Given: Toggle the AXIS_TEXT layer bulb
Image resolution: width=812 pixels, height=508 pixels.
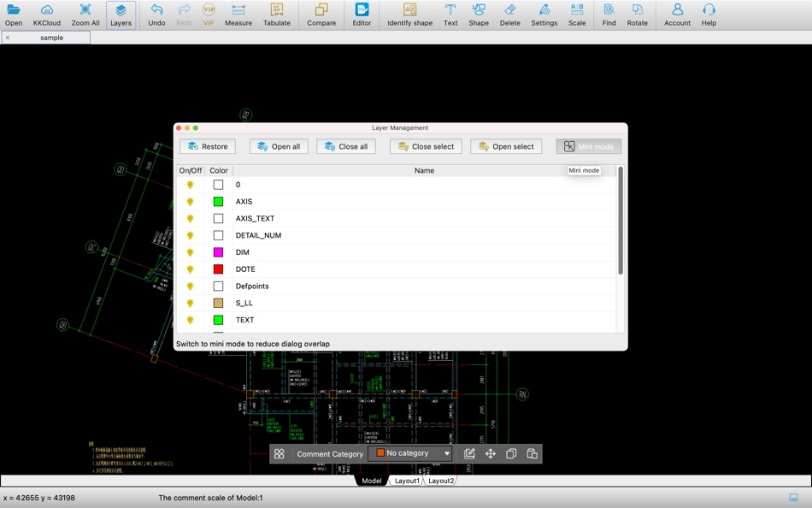Looking at the screenshot, I should (x=190, y=218).
